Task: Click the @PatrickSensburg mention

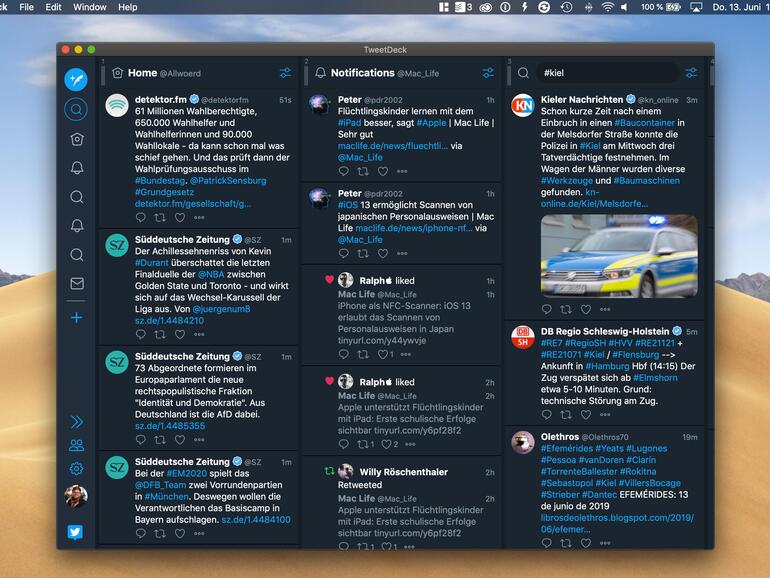Action: coord(228,181)
